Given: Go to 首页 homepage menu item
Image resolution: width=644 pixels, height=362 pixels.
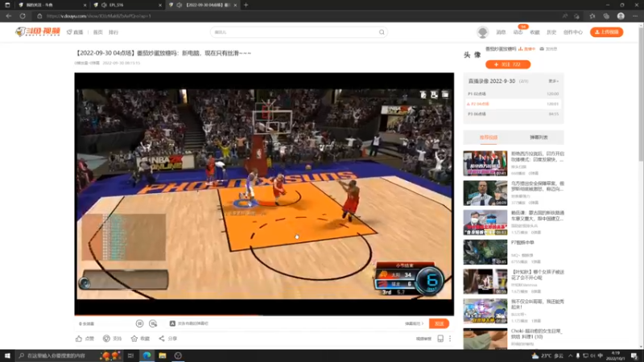Looking at the screenshot, I should pyautogui.click(x=97, y=32).
